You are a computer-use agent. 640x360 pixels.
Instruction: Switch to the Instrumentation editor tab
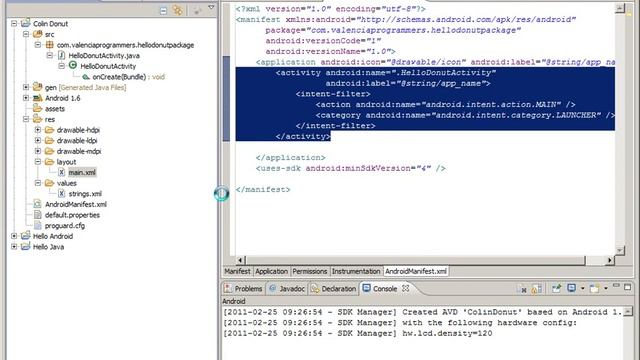pos(356,271)
